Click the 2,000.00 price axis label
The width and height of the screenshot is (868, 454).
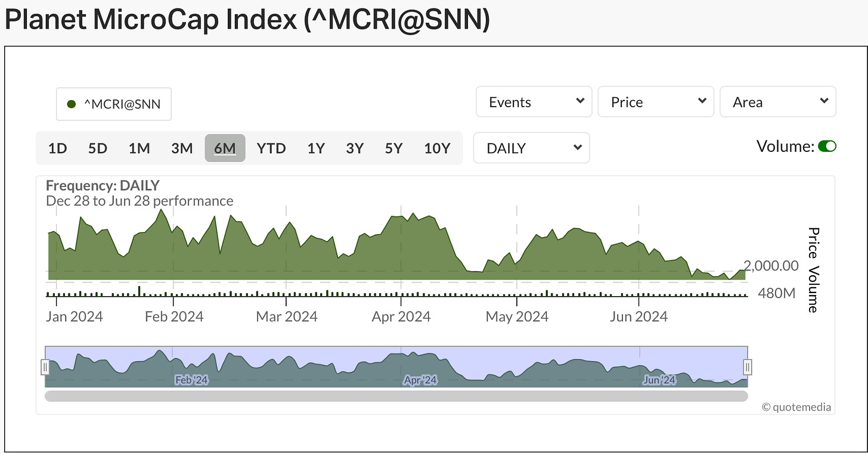point(771,266)
